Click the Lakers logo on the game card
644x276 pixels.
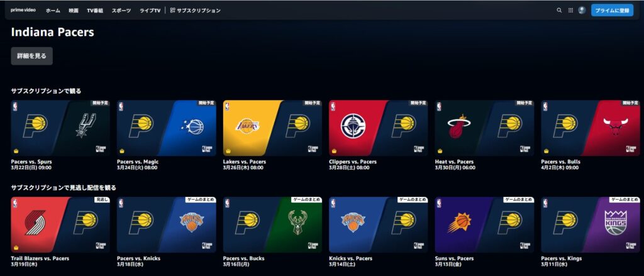tap(247, 125)
